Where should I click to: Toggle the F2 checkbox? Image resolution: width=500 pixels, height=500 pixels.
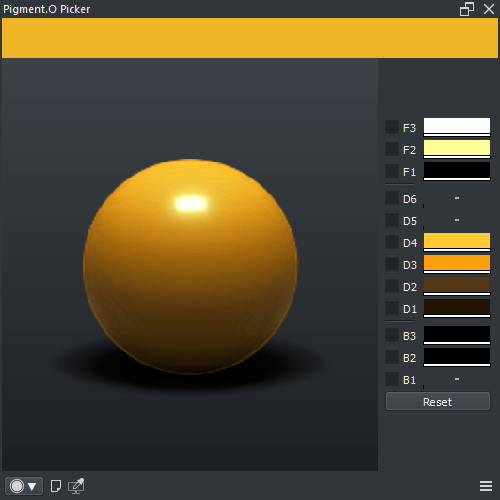coord(392,149)
